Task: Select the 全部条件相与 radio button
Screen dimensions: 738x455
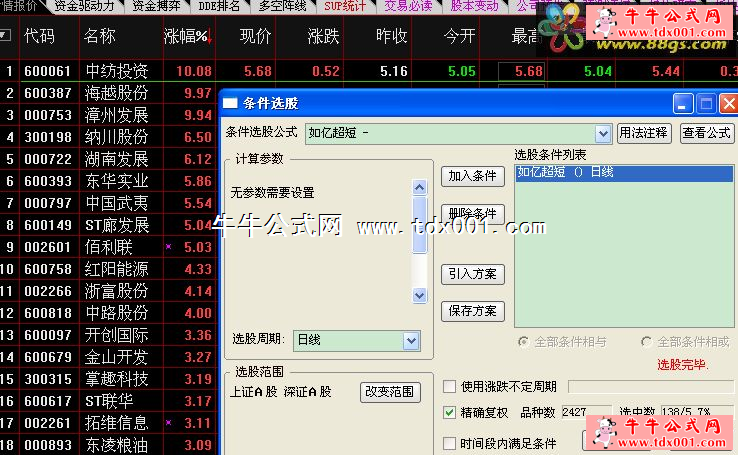Action: [x=523, y=342]
